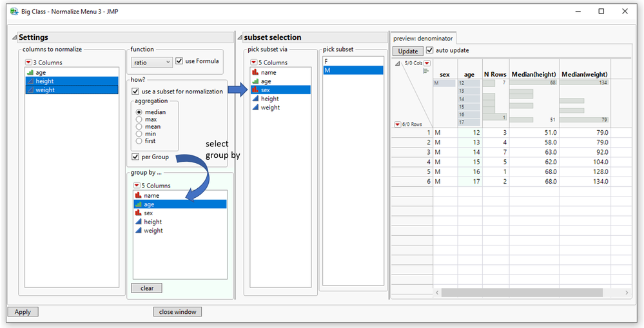This screenshot has height=328, width=644.
Task: Open red triangle menu in pick subset via
Action: [x=253, y=63]
